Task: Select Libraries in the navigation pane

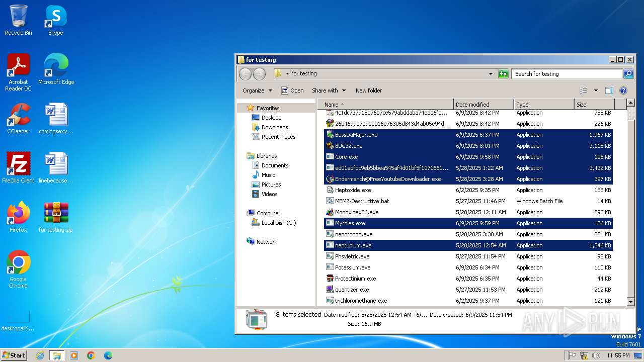Action: [x=266, y=156]
